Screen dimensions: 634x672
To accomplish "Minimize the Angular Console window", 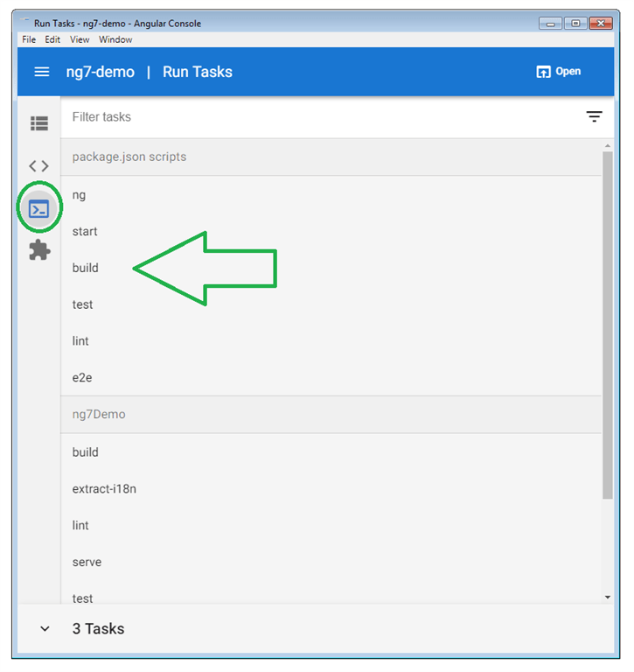I will 550,24.
